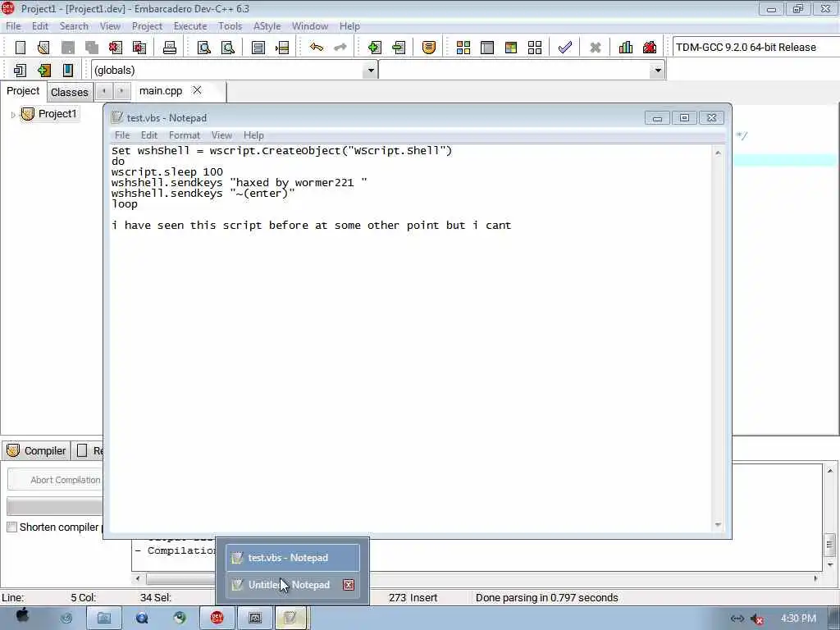
Task: Click the compile log horizontal scrollbar thumb
Action: pos(181,579)
